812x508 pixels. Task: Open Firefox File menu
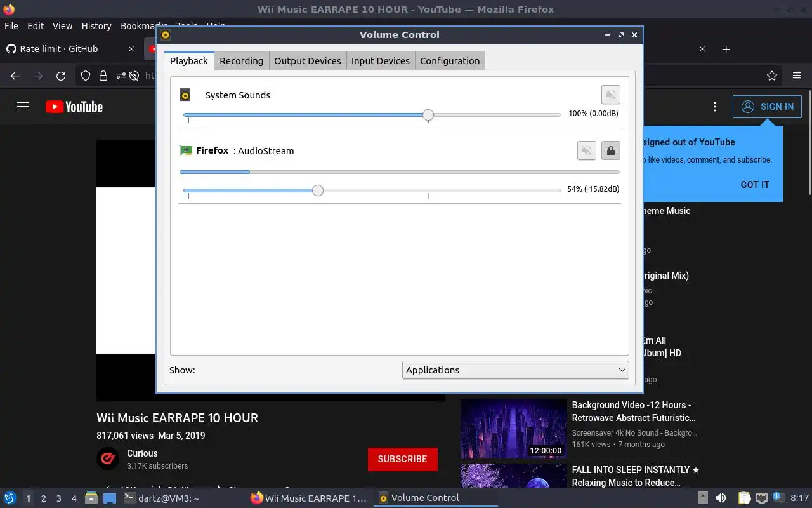pyautogui.click(x=11, y=26)
